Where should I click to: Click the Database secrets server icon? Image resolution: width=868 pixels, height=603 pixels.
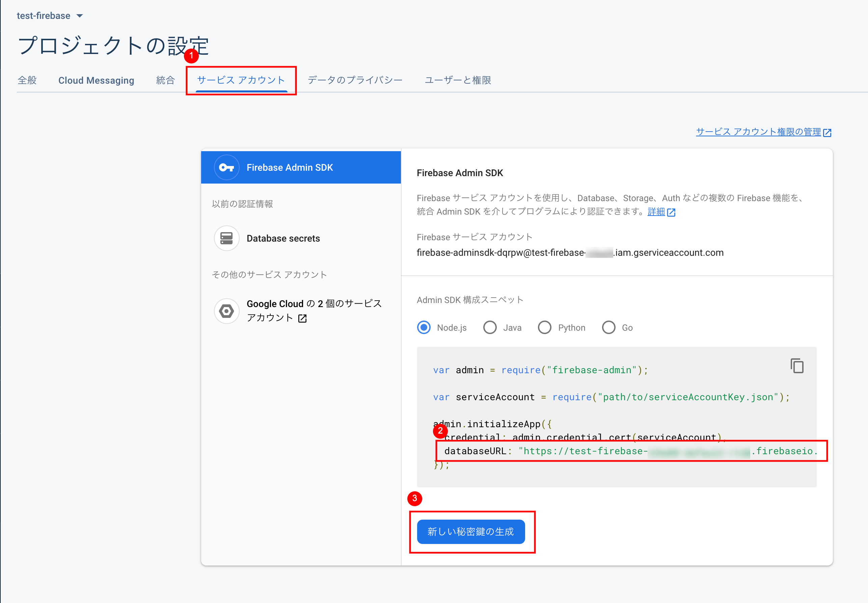coord(227,239)
